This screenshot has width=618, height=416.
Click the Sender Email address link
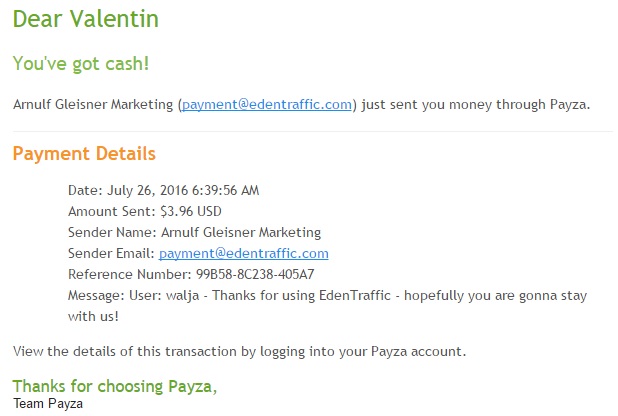[x=243, y=253]
